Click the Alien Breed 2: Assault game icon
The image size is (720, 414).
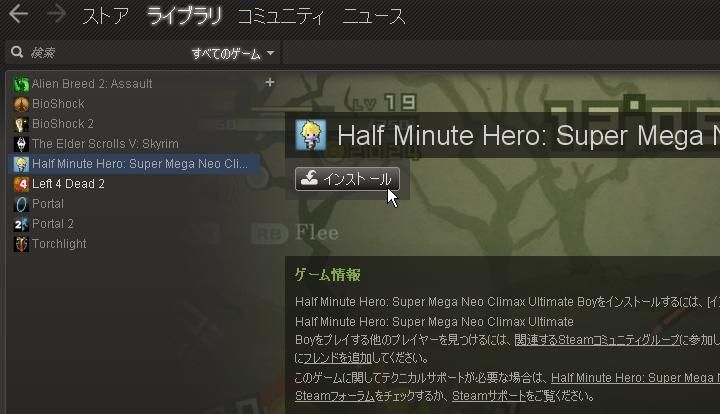coord(21,84)
